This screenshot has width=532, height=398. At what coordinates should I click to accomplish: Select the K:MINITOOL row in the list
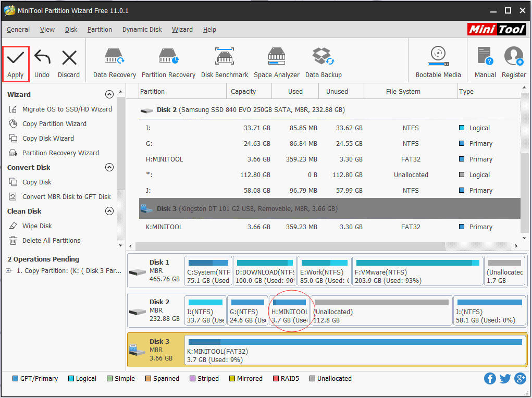point(329,227)
